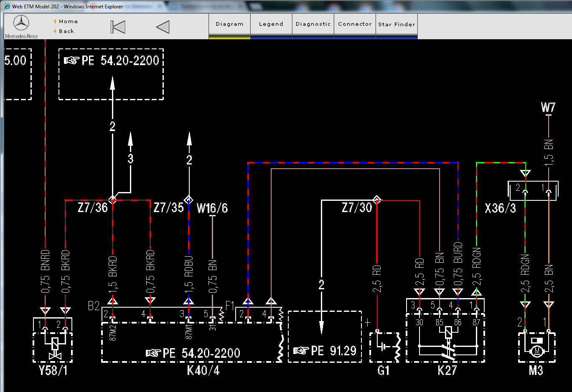Screen dimensions: 572x392
Task: Open the Star Finder tab
Action: 397,25
